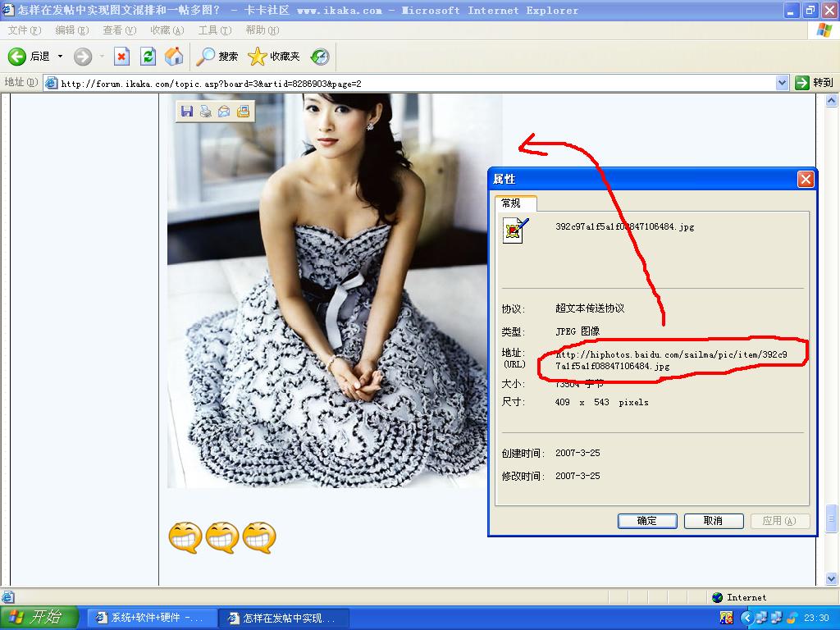The width and height of the screenshot is (840, 630).
Task: Click the 创建时间 date 2007-3-25
Action: click(x=577, y=453)
